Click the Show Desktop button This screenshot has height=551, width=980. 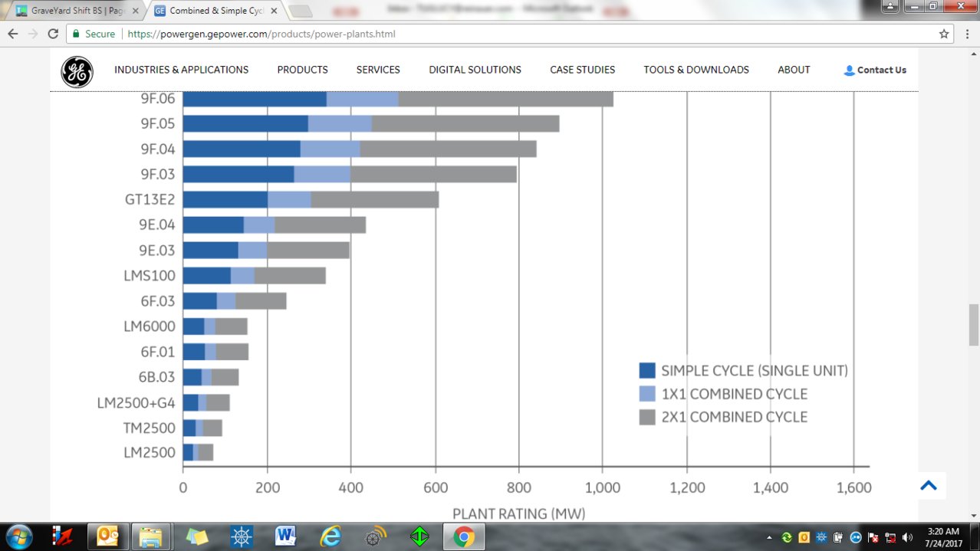(x=975, y=537)
